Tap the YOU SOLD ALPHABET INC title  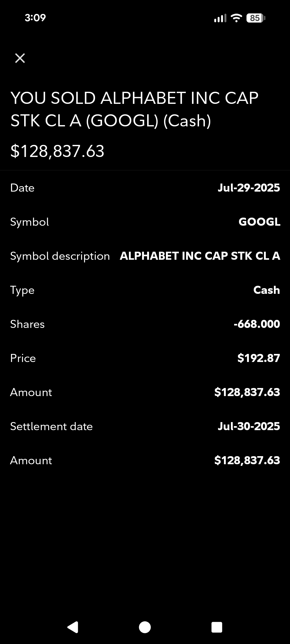coord(134,109)
